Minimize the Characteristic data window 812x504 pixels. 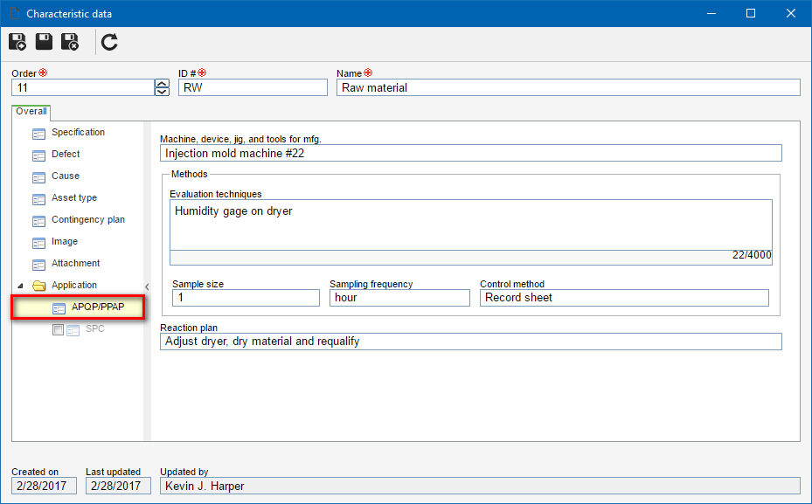(711, 13)
